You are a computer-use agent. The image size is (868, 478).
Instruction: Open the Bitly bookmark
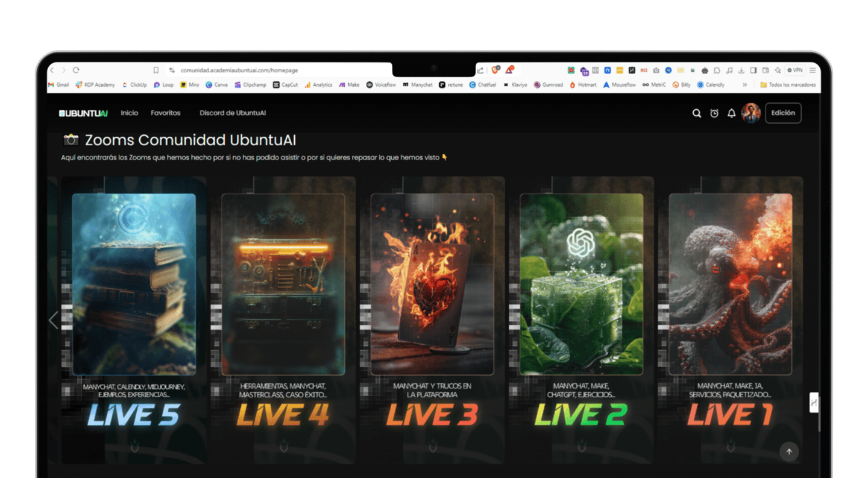coord(682,85)
